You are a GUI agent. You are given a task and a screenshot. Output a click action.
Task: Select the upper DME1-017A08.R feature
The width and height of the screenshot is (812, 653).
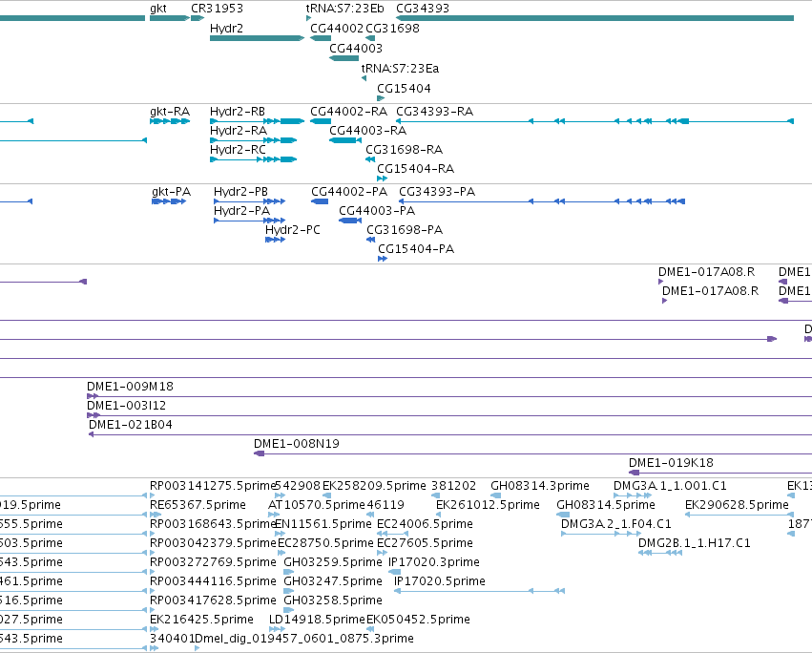click(661, 282)
